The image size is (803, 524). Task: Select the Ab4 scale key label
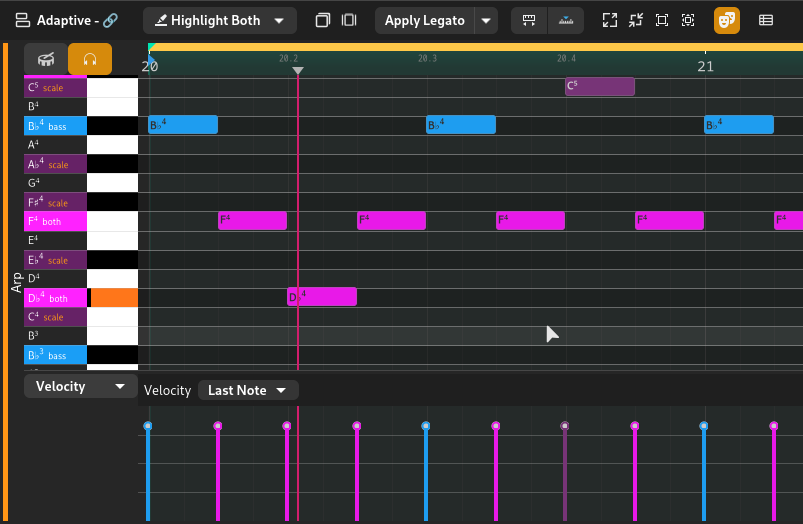(55, 164)
